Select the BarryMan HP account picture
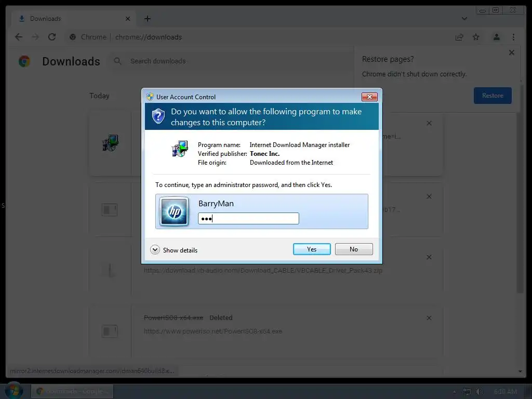 pos(174,212)
